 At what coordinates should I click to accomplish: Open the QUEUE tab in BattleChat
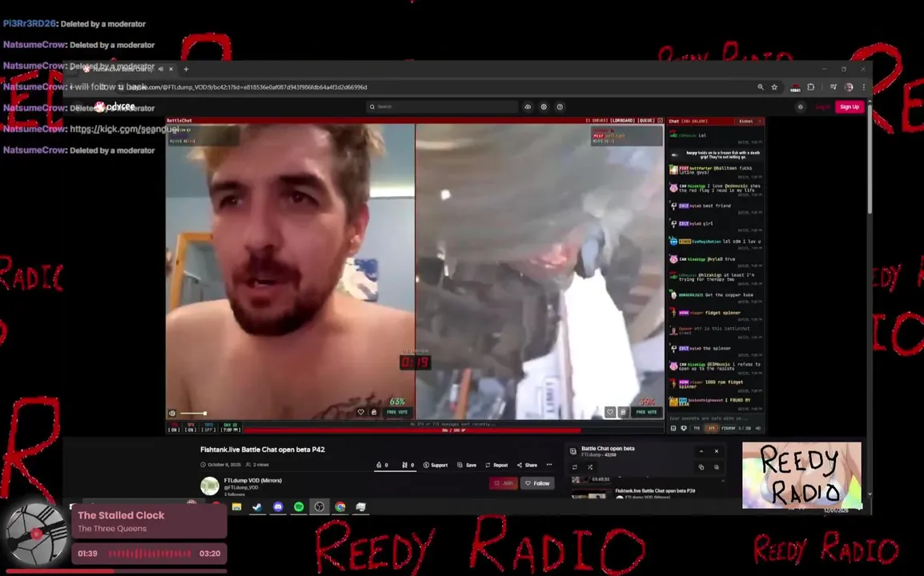tap(646, 120)
